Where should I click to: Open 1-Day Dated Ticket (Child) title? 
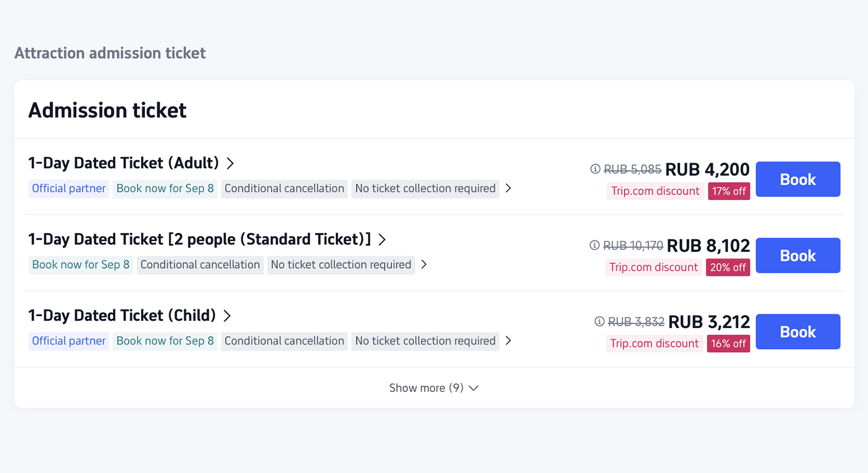(x=122, y=316)
